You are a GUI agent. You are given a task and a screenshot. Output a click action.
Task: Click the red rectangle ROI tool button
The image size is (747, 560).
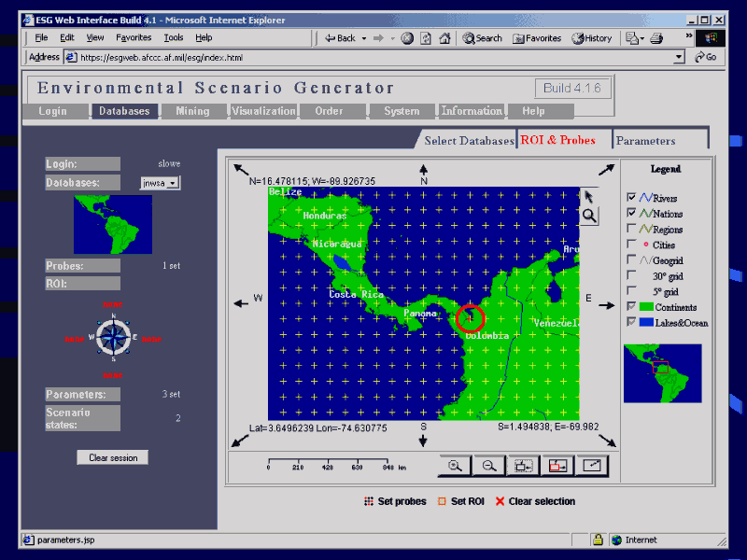pos(558,465)
